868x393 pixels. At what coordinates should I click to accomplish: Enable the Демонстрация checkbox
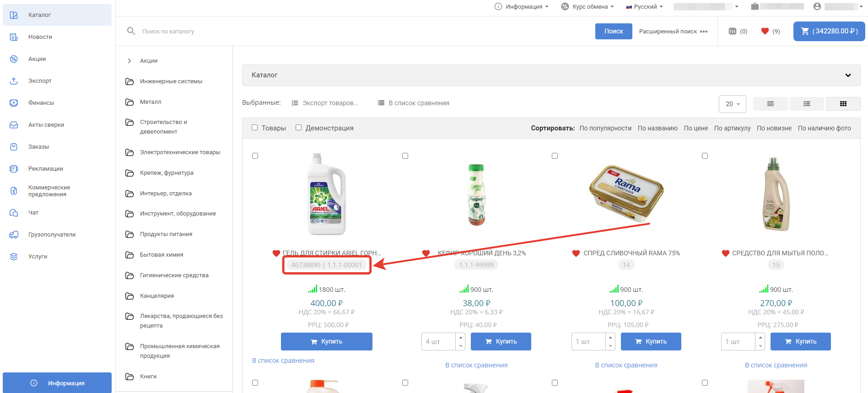pos(299,128)
